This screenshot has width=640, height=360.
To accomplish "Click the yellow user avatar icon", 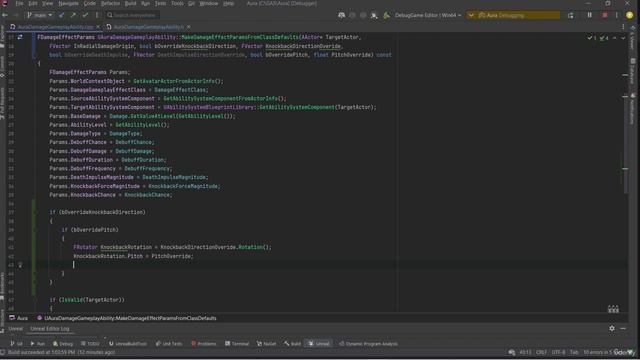I will pos(629,15).
